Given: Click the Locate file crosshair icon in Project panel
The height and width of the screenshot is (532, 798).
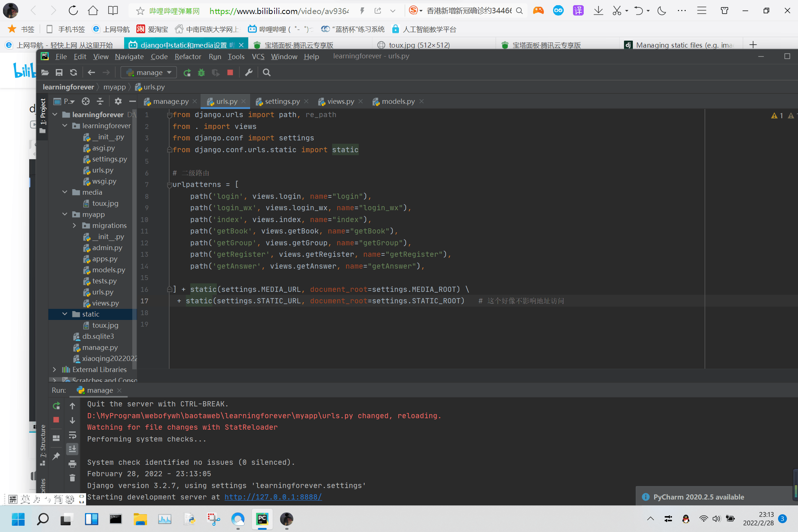Looking at the screenshot, I should tap(86, 101).
